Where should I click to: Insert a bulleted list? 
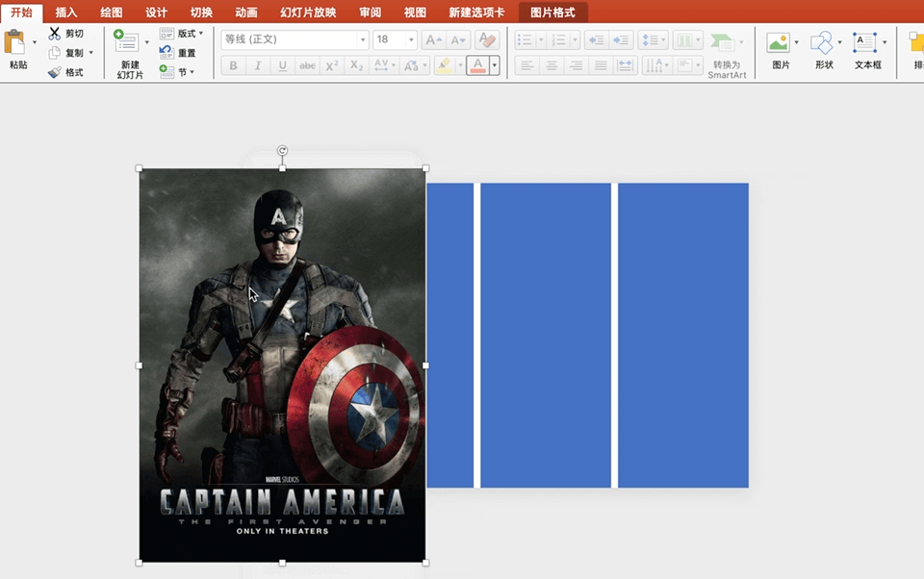coord(524,40)
